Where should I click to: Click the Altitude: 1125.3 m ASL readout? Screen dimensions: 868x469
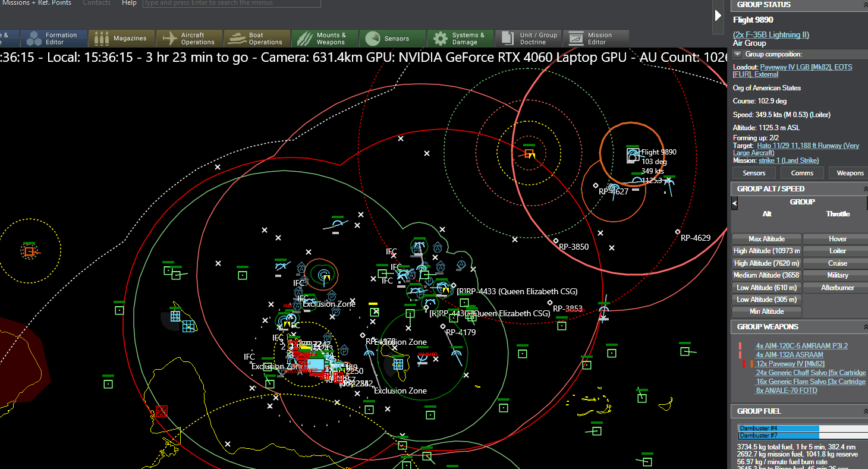(767, 128)
